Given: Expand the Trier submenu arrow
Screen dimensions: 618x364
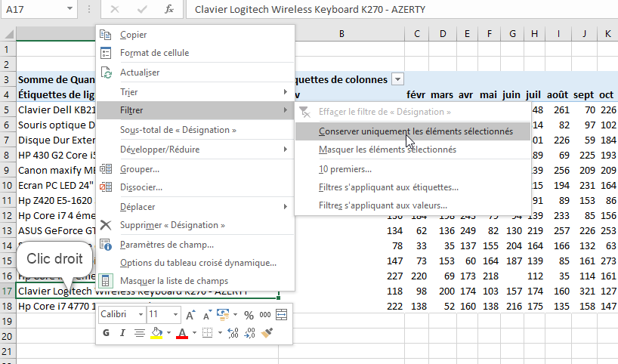Looking at the screenshot, I should (x=285, y=92).
